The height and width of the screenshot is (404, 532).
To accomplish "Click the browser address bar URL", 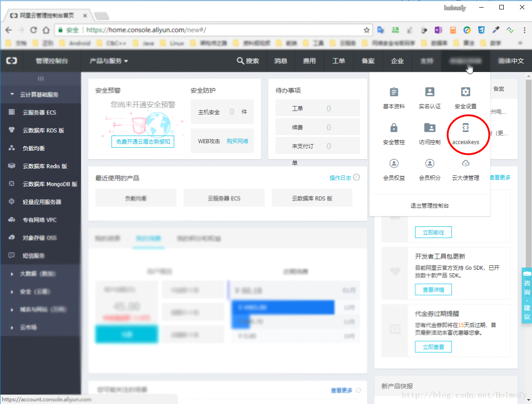I will tap(146, 30).
